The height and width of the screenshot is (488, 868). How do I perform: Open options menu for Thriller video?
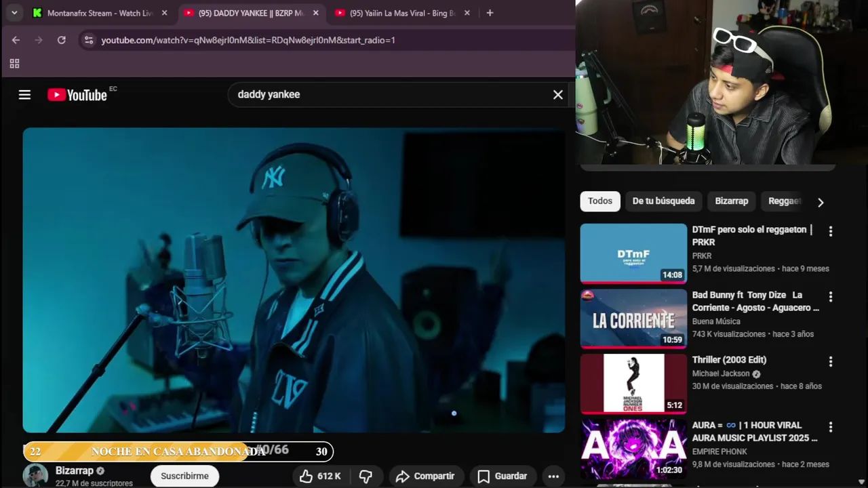point(831,361)
